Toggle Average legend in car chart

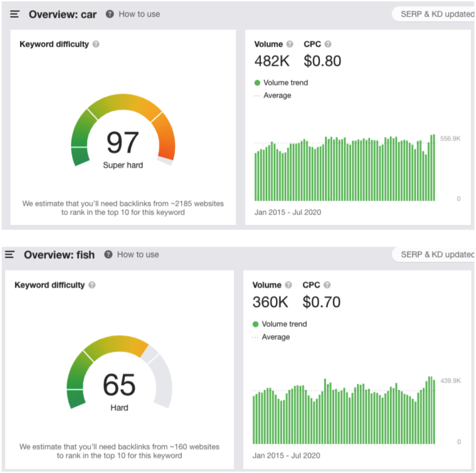[x=273, y=96]
